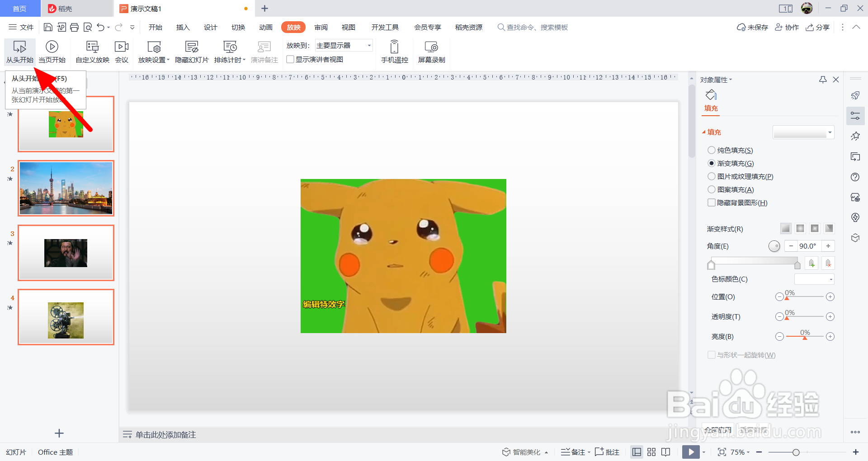Open slideshow play options arrow
This screenshot has width=868, height=461.
click(x=704, y=452)
